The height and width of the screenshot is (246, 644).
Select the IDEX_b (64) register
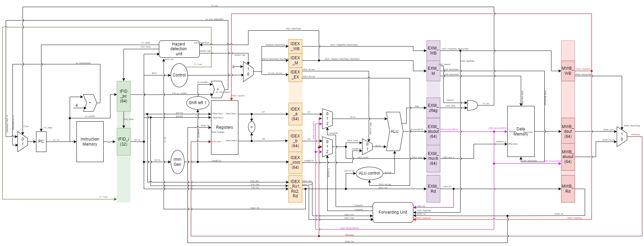295,141
